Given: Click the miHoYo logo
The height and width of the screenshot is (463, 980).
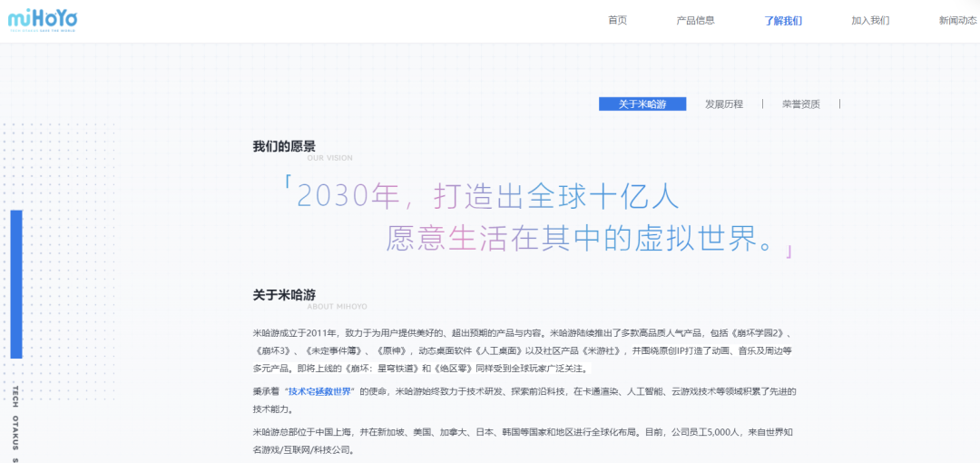Looking at the screenshot, I should point(43,20).
